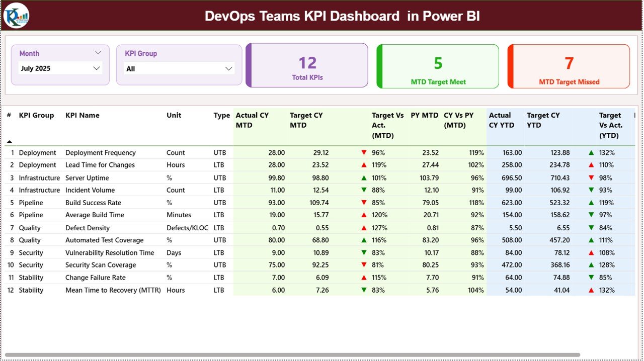
Task: Click red down arrow for Server Uptime YTD 98%
Action: (592, 177)
